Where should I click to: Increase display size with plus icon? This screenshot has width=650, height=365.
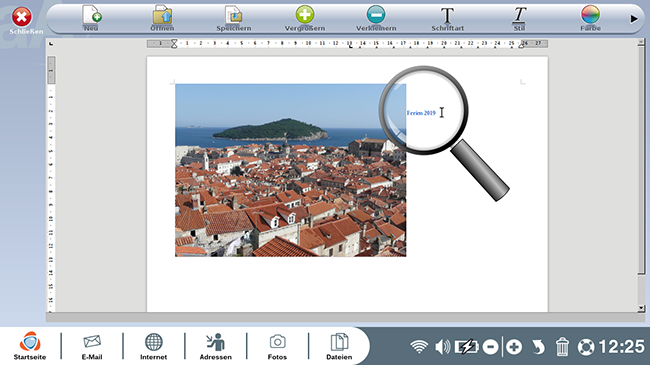(514, 347)
